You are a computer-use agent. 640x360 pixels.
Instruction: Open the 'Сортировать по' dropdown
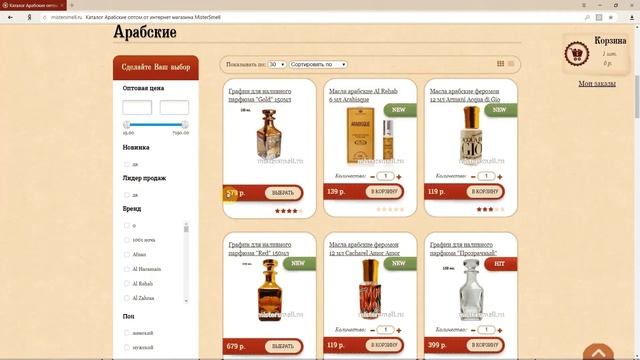[318, 64]
